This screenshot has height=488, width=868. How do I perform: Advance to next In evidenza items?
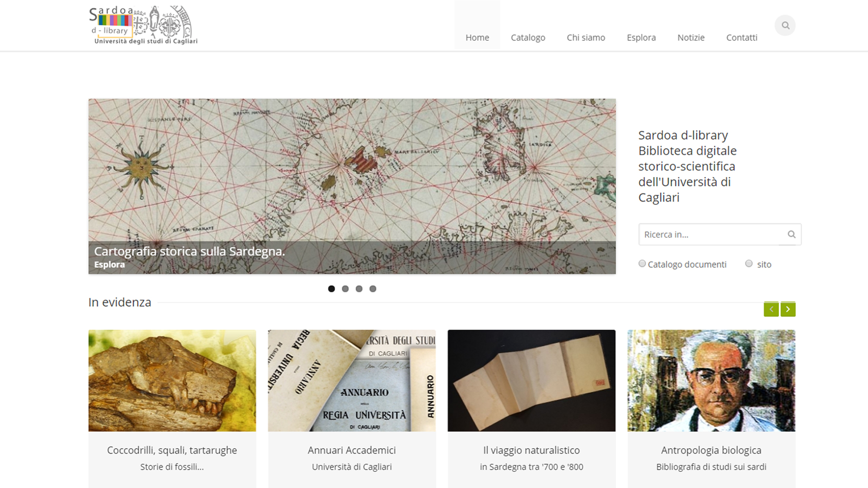788,309
